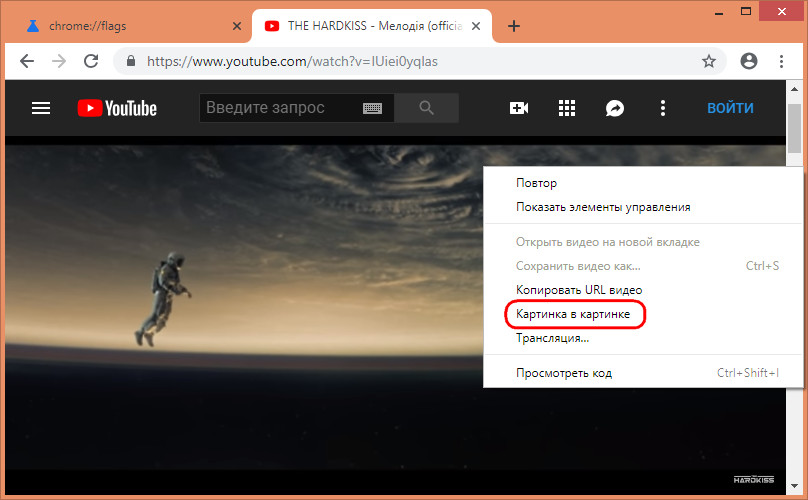This screenshot has height=500, width=808.
Task: Select Показать элементы управления
Action: (643, 207)
